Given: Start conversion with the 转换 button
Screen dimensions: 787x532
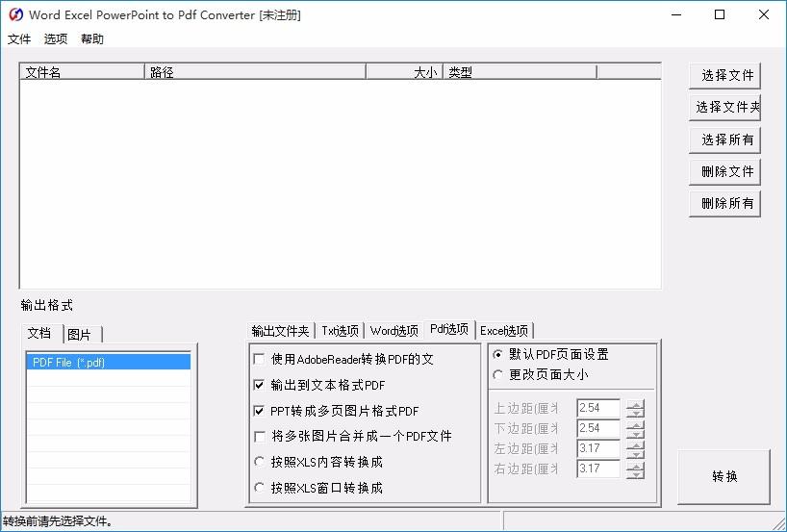Looking at the screenshot, I should click(x=724, y=476).
